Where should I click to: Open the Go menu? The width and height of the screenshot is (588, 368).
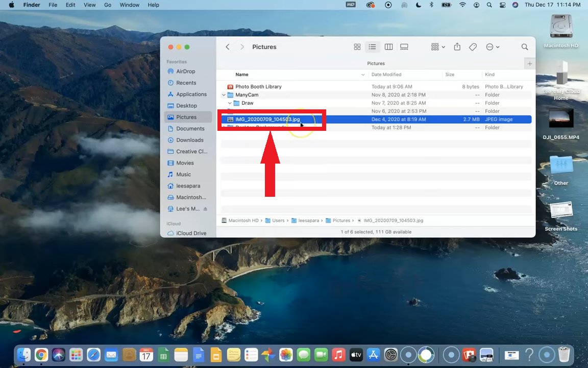point(108,5)
